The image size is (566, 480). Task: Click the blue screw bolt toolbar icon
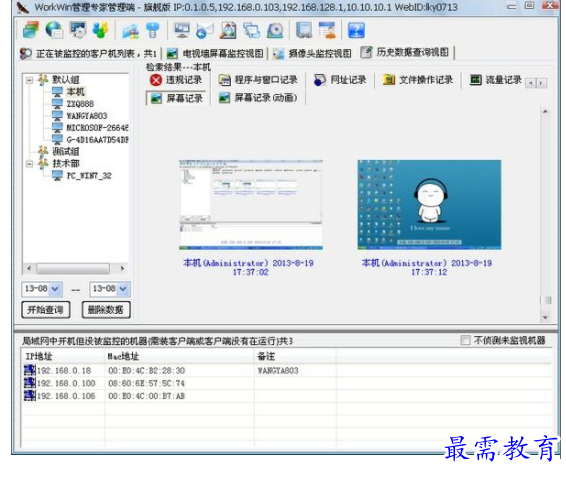(153, 30)
